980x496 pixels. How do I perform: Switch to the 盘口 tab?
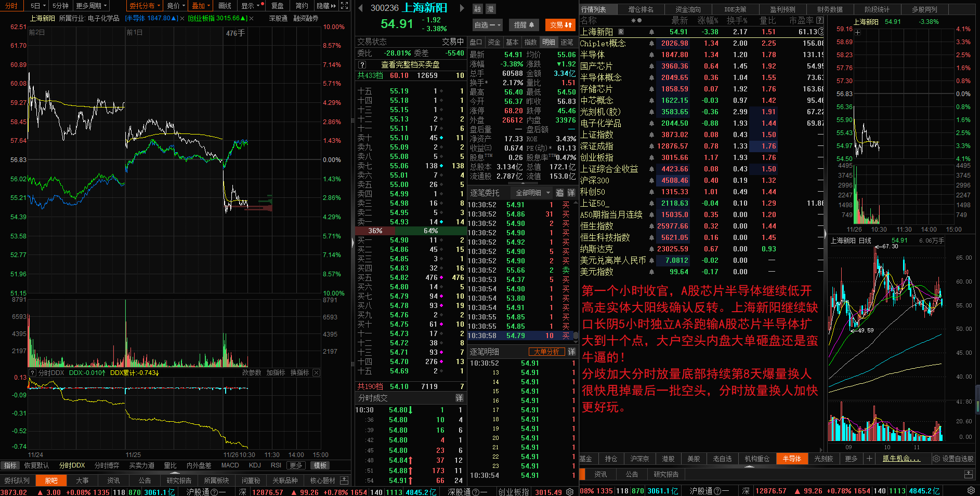(476, 42)
